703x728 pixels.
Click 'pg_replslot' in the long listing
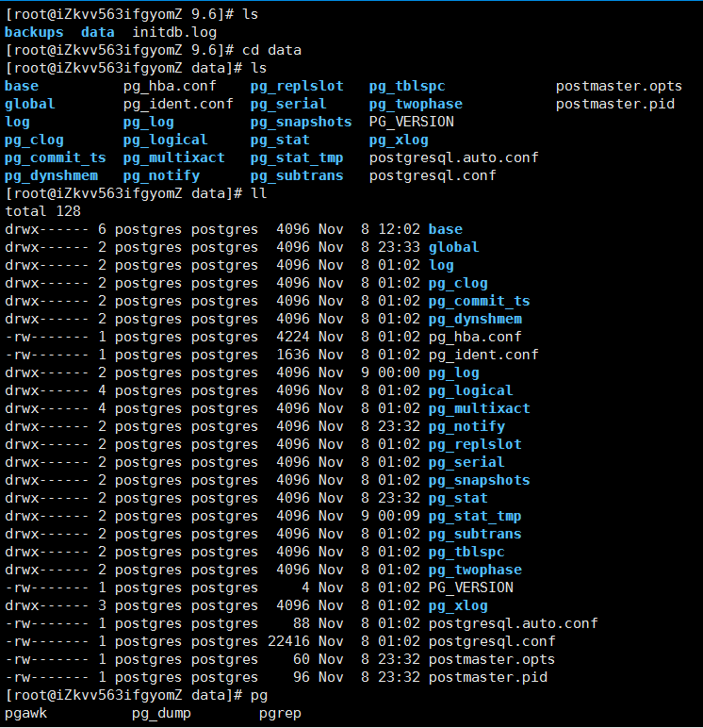pos(475,444)
